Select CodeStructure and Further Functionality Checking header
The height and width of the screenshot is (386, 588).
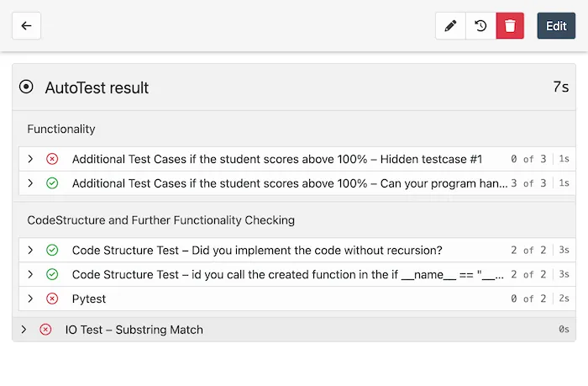[x=160, y=220]
